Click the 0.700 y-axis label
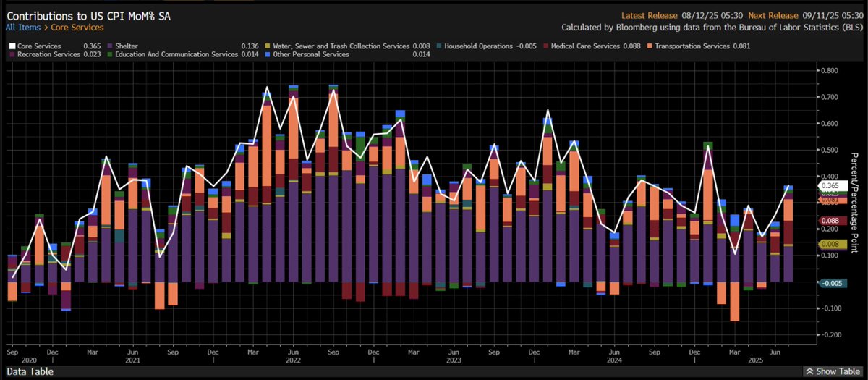 (x=830, y=97)
